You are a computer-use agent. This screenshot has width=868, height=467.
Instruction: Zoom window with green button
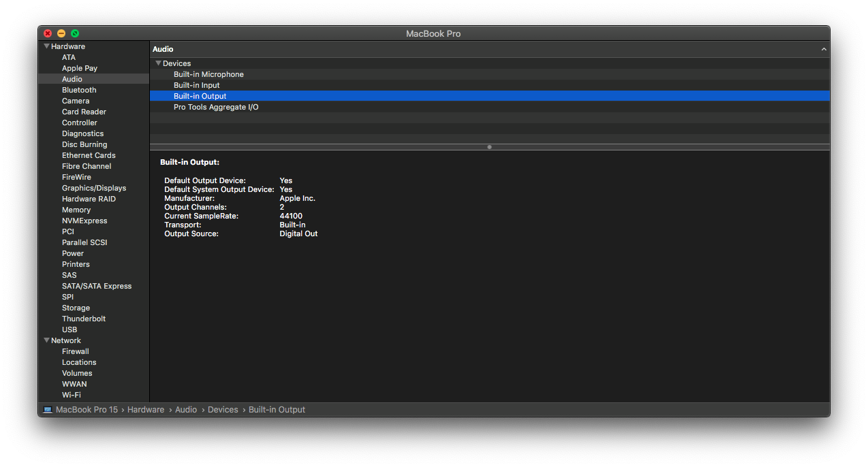tap(75, 33)
